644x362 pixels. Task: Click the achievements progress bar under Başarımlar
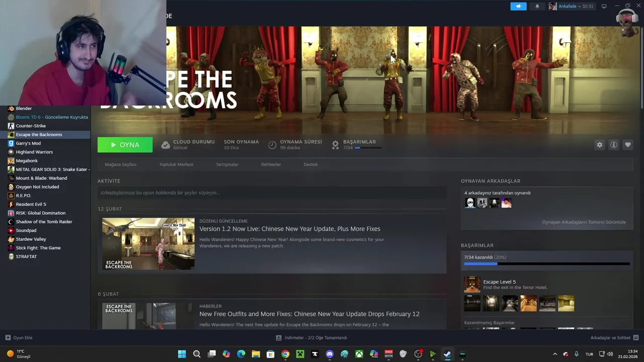368,148
